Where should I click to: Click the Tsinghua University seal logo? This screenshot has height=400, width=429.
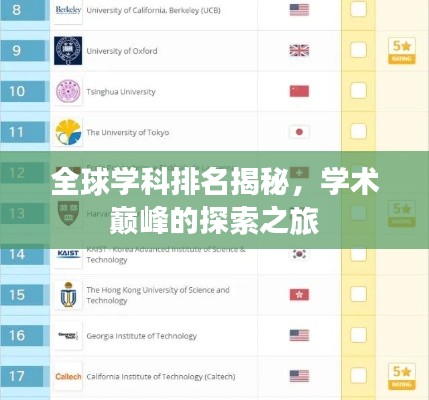(x=68, y=92)
